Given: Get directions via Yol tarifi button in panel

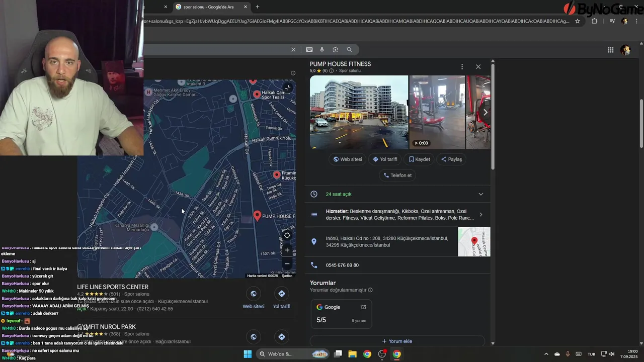Looking at the screenshot, I should point(385,159).
